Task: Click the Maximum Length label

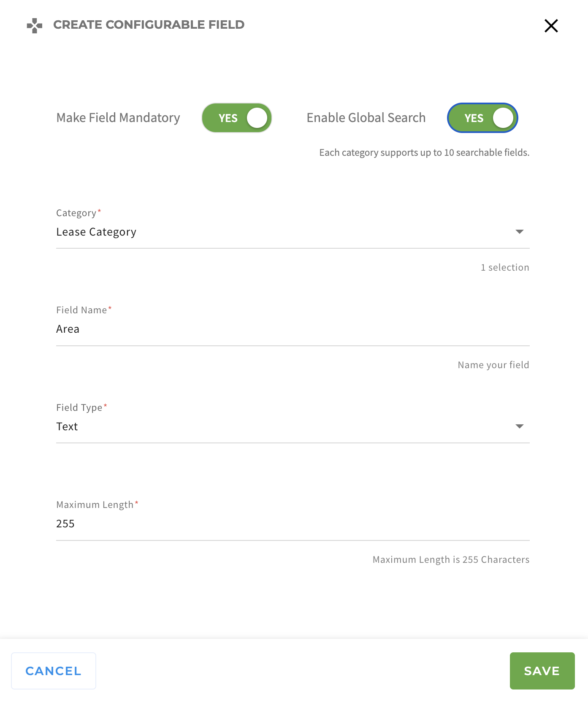Action: click(95, 505)
